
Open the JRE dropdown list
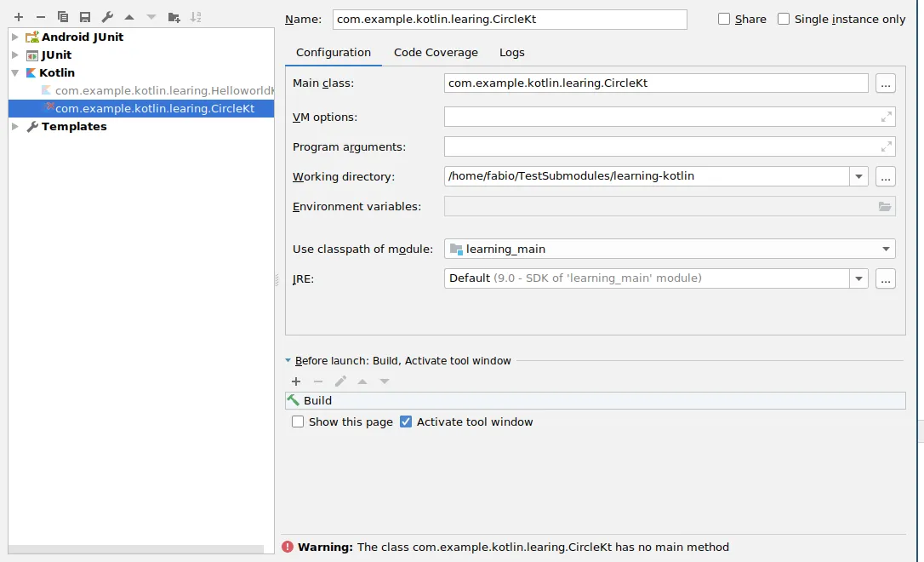pos(858,278)
